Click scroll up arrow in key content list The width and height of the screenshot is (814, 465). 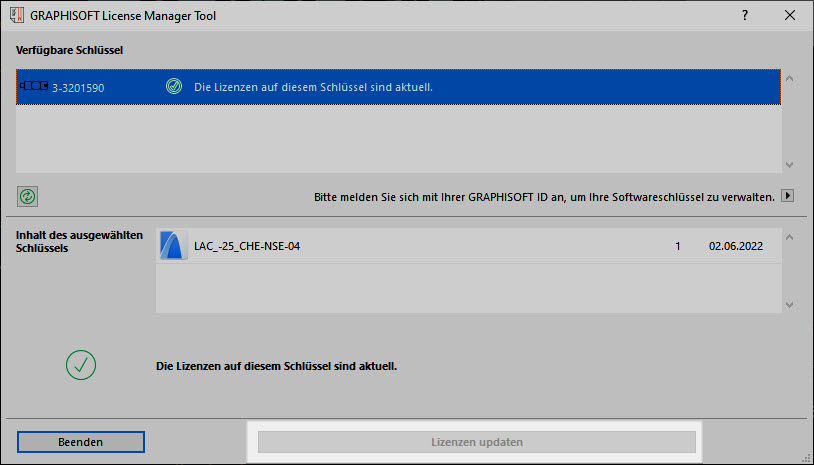pyautogui.click(x=790, y=237)
